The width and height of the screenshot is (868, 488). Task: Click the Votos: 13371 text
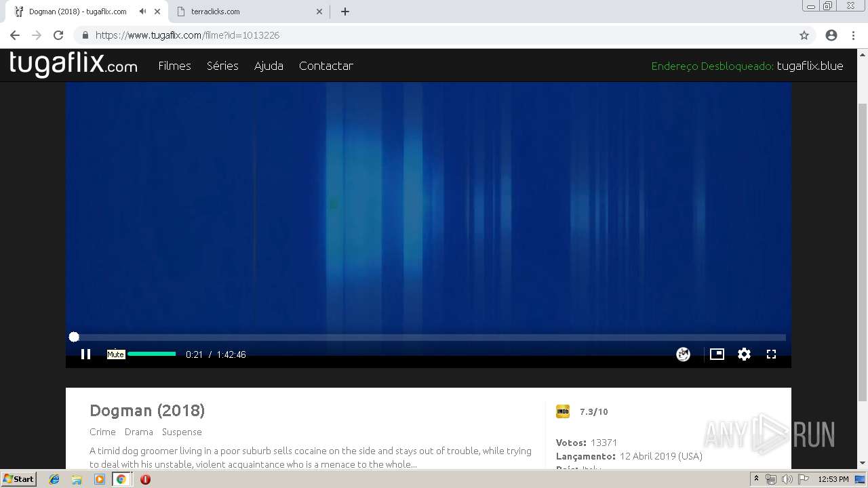click(x=587, y=443)
